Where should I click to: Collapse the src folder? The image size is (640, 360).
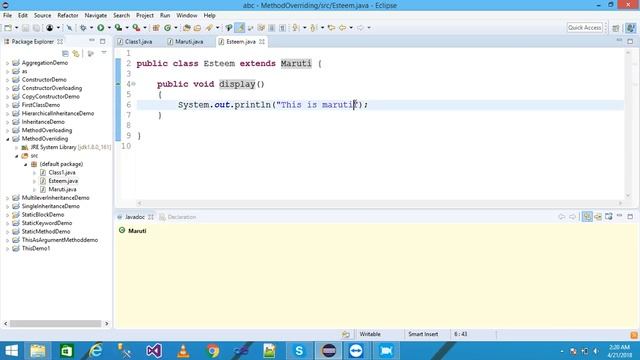[x=16, y=156]
